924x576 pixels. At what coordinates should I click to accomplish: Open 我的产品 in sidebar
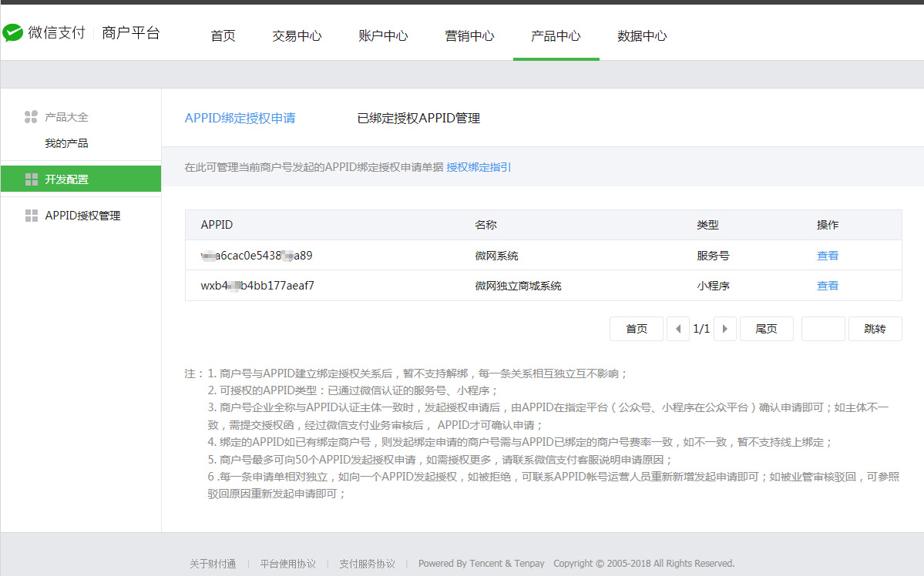(66, 143)
